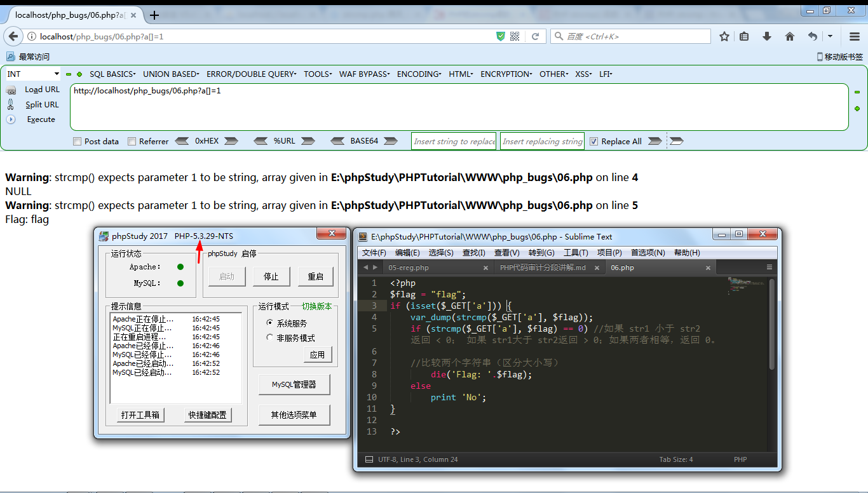868x493 pixels.
Task: Click the HackBar Split URL icon
Action: 11,105
